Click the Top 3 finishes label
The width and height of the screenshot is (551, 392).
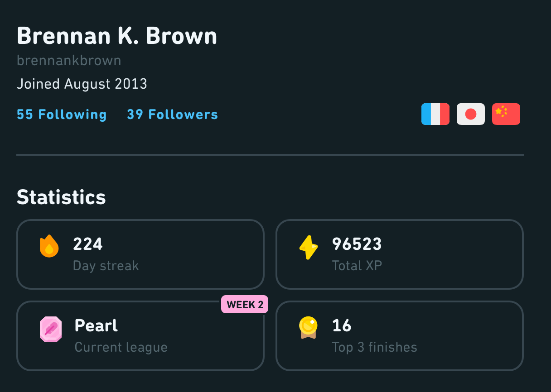coord(374,347)
